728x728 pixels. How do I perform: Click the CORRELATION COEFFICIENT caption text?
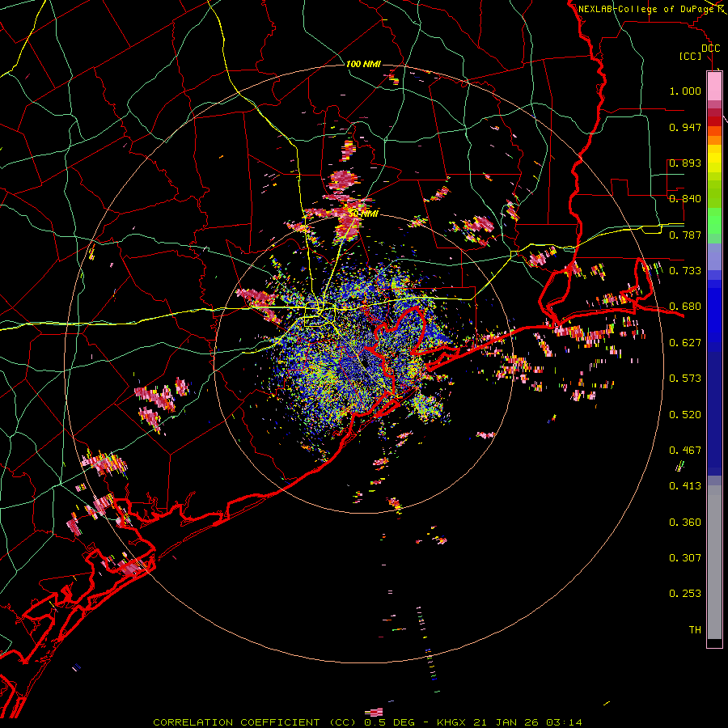256,722
